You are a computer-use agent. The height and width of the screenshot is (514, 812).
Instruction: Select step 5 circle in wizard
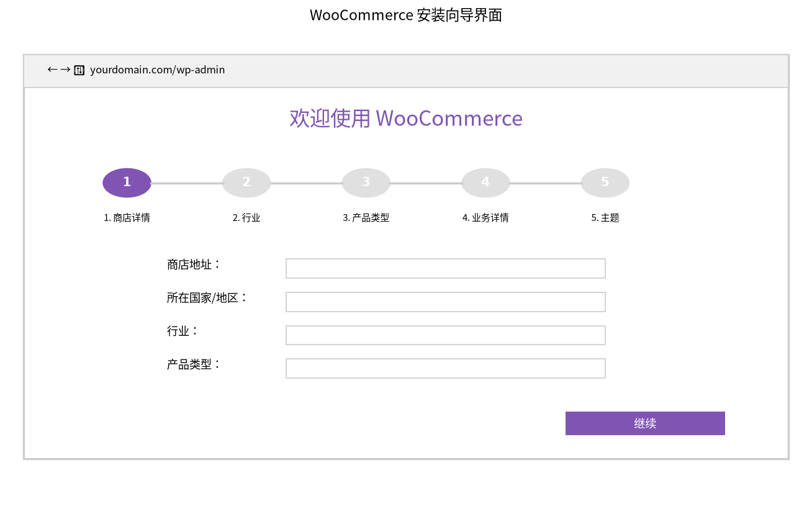pos(605,183)
